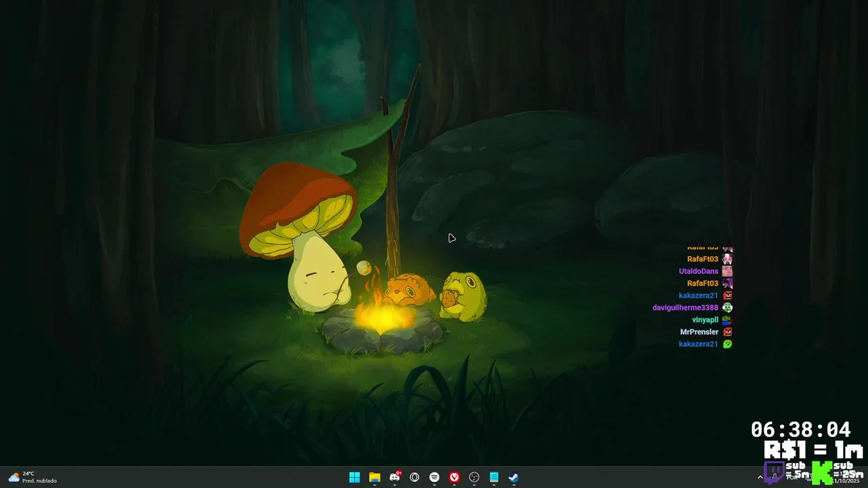Viewport: 868px width, 488px height.
Task: Open Steam from the taskbar
Action: tap(514, 477)
